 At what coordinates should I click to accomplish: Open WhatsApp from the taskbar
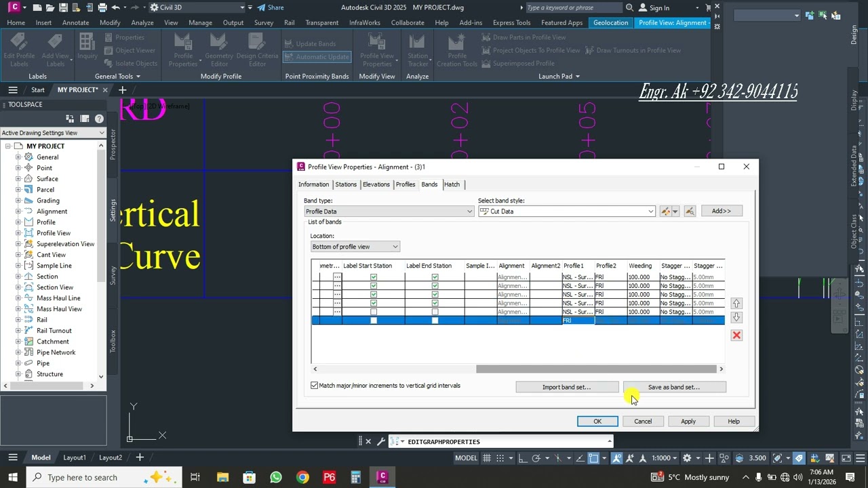click(275, 477)
